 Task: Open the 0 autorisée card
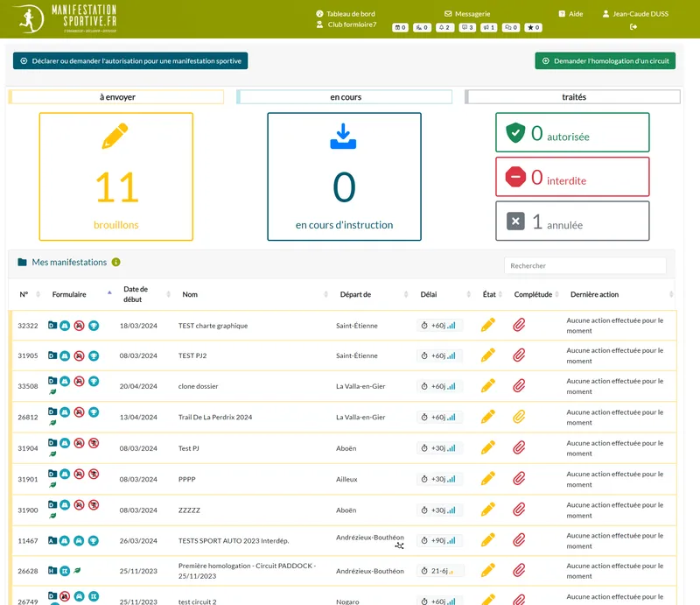click(x=572, y=133)
